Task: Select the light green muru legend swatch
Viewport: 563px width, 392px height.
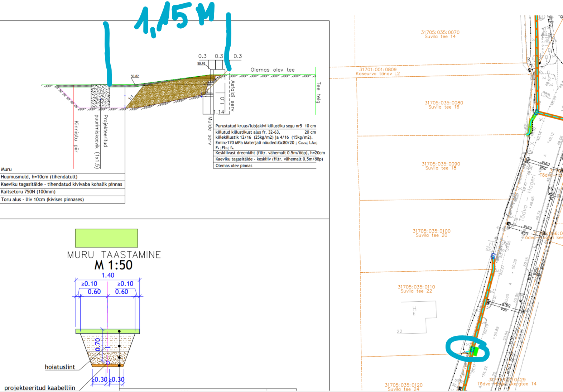Action: (x=106, y=238)
